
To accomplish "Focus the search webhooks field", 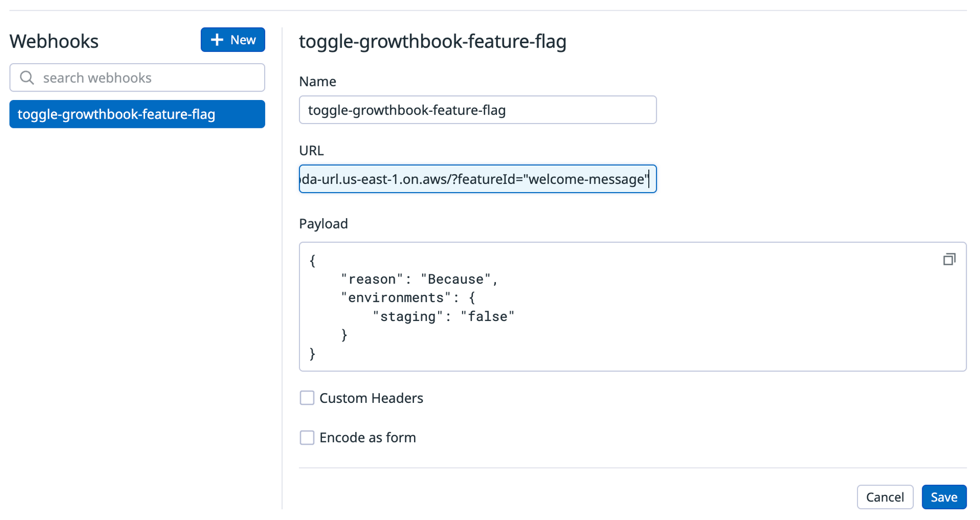I will click(137, 77).
